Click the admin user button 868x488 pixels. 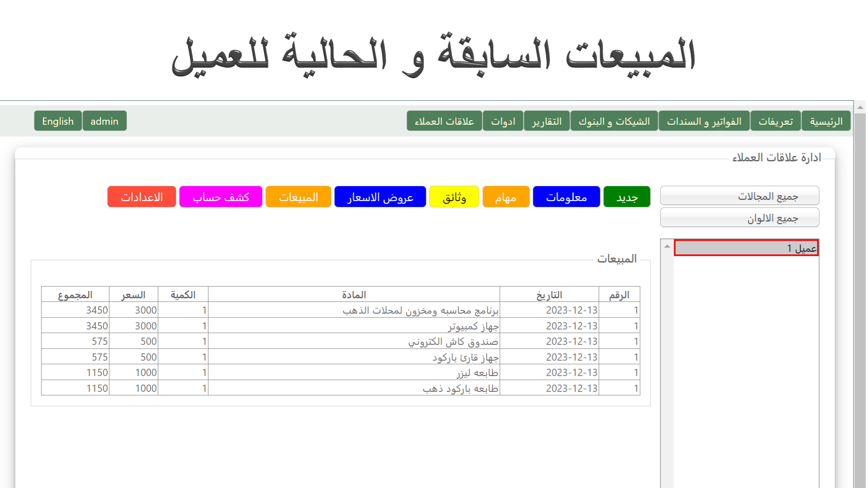[x=104, y=121]
